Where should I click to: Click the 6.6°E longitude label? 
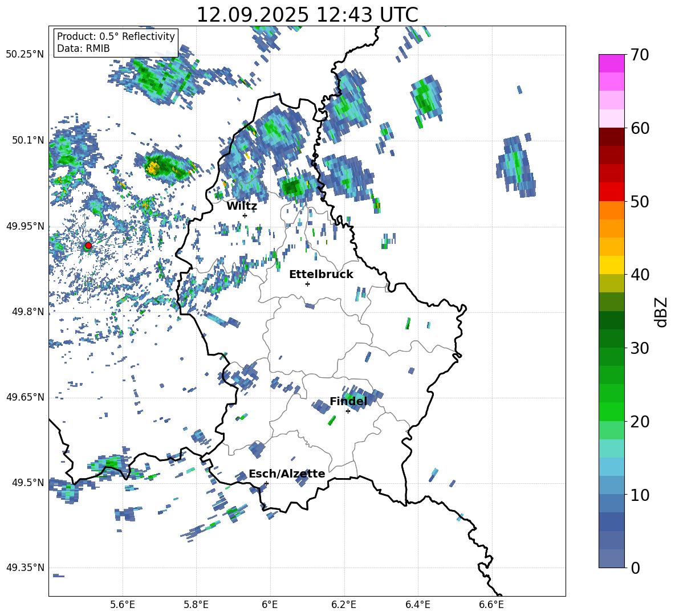pyautogui.click(x=491, y=605)
